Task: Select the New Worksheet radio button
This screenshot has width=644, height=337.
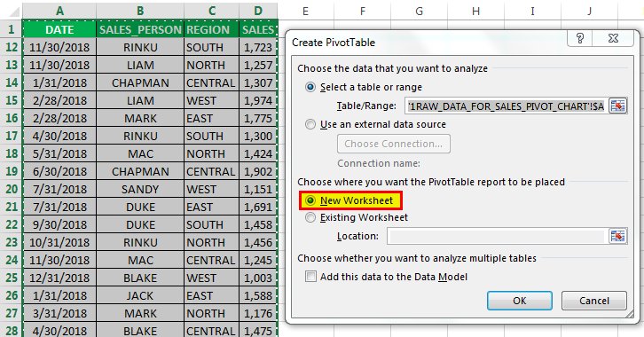Action: [x=310, y=200]
